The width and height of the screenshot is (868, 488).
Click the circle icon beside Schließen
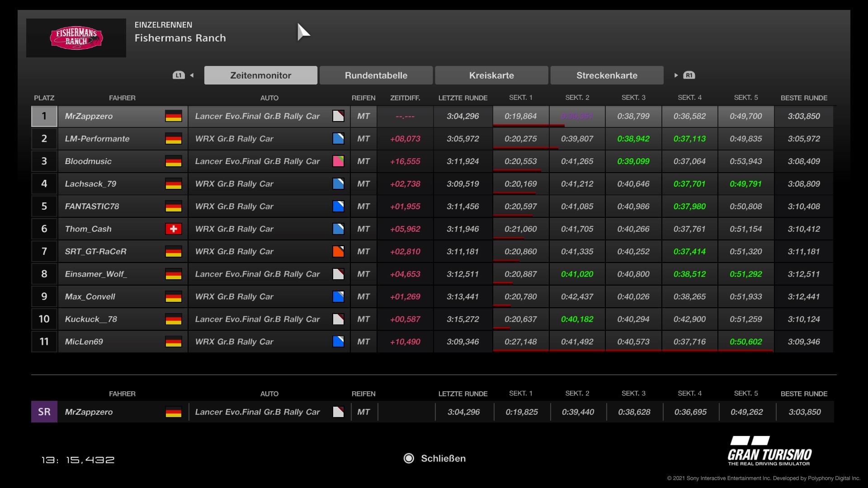pyautogui.click(x=409, y=459)
